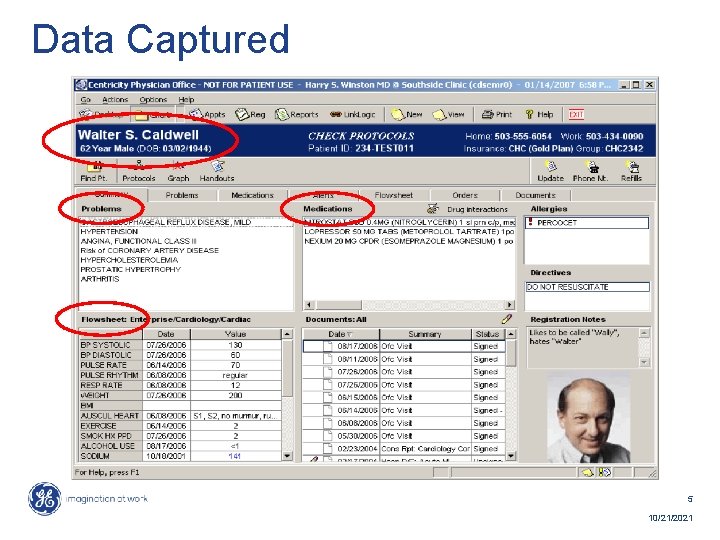720x540 pixels.
Task: Click the Help toolbar icon with question mark
Action: click(539, 114)
